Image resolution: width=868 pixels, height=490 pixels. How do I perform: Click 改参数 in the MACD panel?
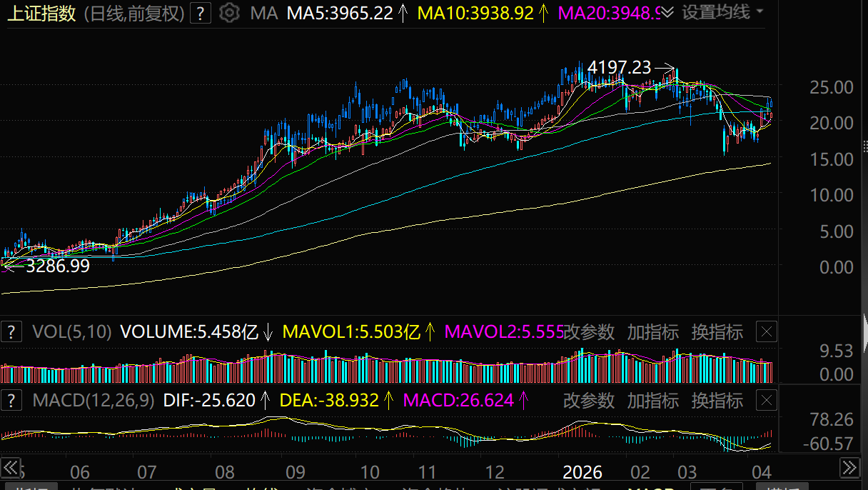589,401
